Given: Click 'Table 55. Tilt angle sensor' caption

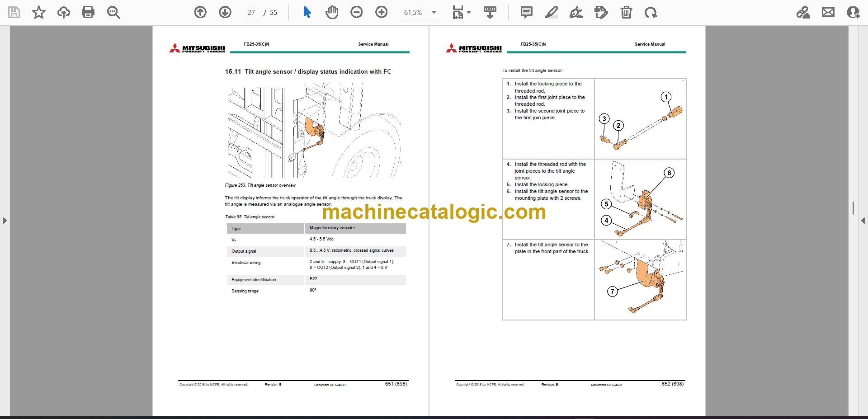Looking at the screenshot, I should (250, 217).
